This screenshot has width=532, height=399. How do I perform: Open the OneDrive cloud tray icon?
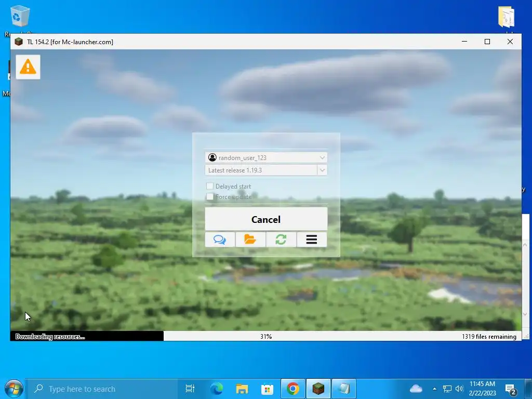click(416, 389)
